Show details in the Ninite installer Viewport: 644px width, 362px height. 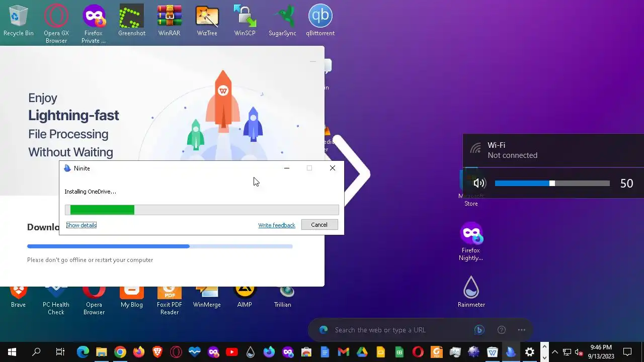[x=81, y=225]
